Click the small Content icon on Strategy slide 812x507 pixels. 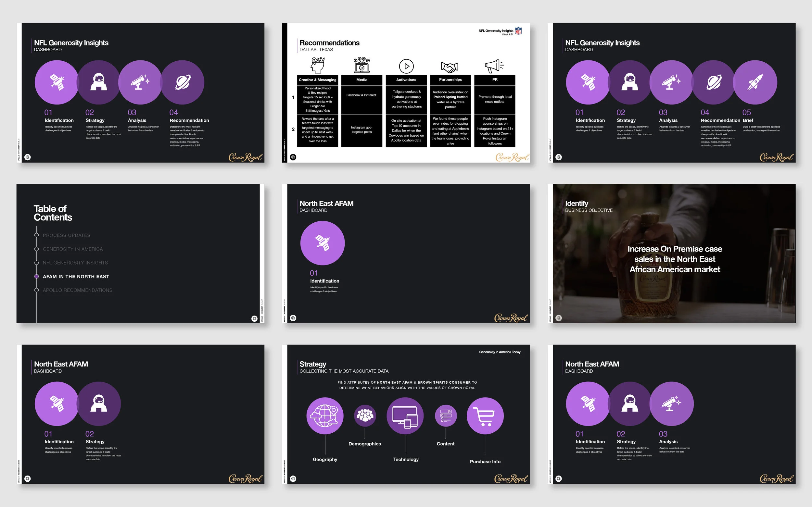(446, 416)
